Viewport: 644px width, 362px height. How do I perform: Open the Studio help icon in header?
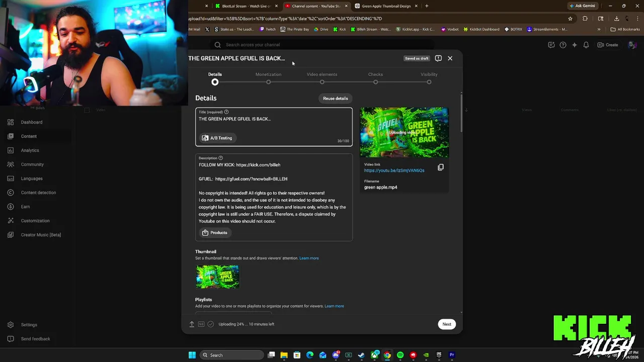pos(563,45)
